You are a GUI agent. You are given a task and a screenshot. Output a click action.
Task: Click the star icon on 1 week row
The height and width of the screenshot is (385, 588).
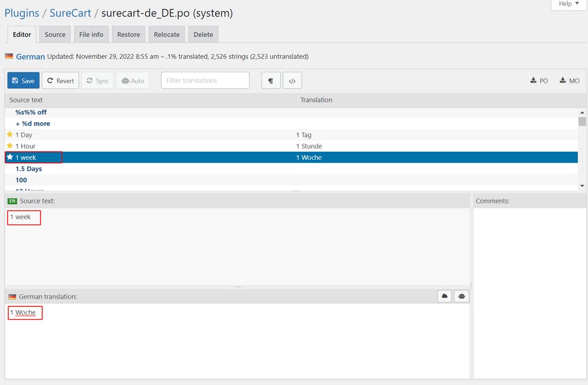(9, 157)
